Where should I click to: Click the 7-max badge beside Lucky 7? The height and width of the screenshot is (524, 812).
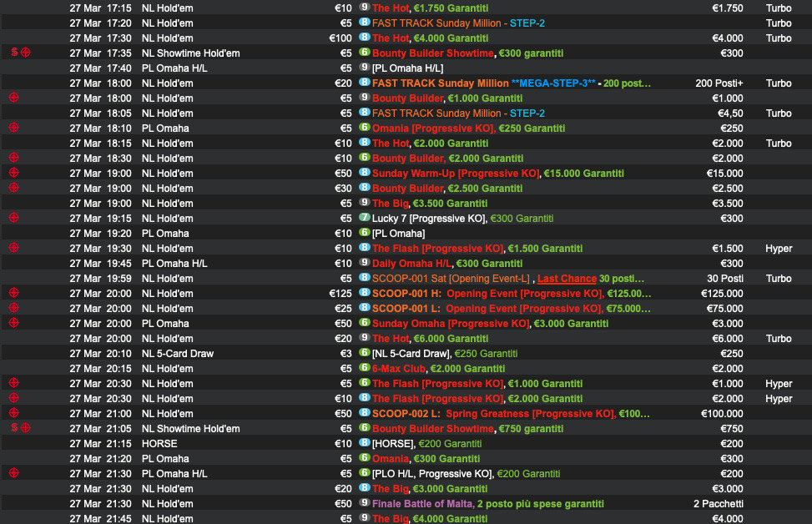(x=365, y=218)
